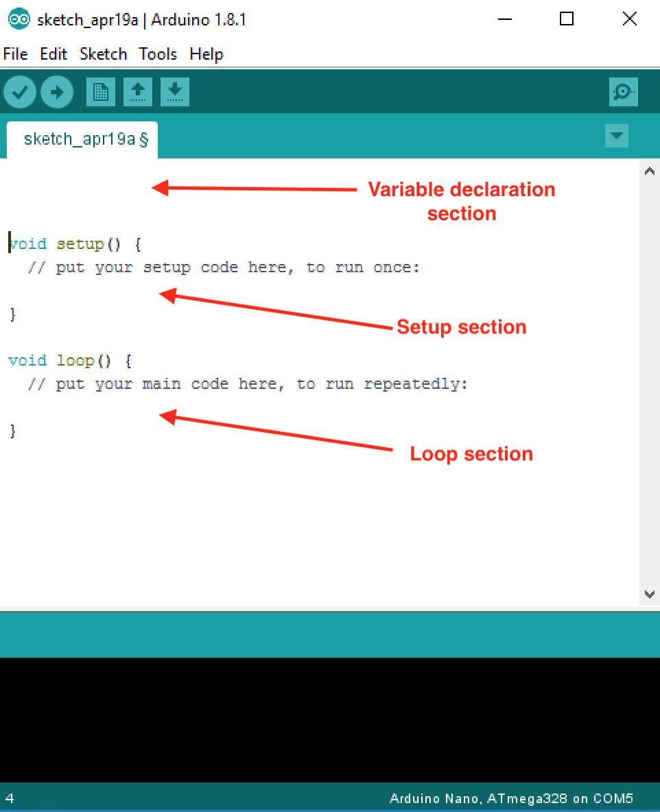This screenshot has height=812, width=660.
Task: Click the Verify sketch checkmark button
Action: pyautogui.click(x=20, y=92)
